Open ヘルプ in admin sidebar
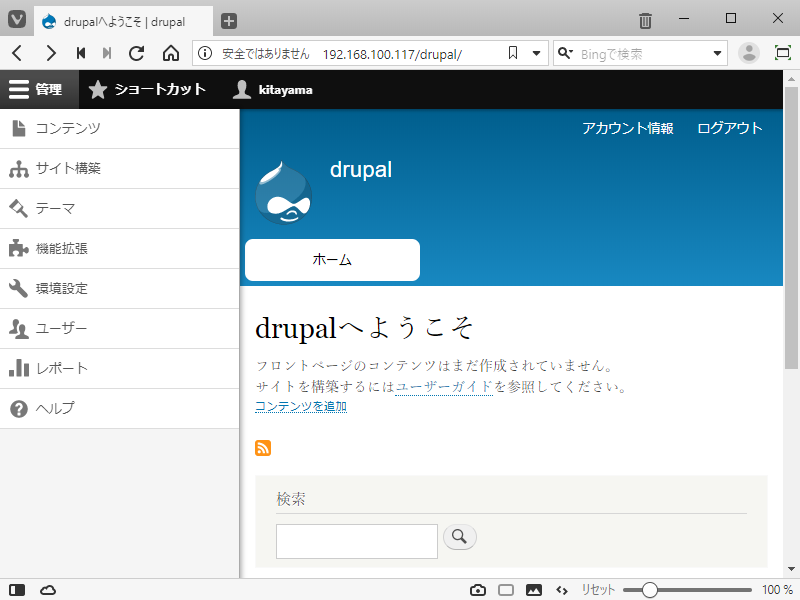 pos(119,408)
